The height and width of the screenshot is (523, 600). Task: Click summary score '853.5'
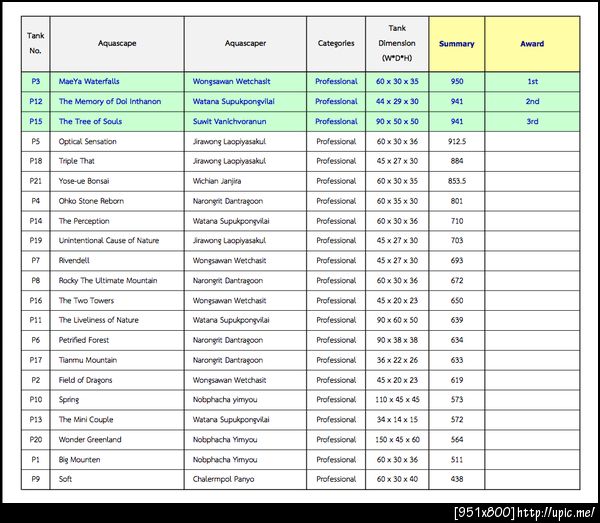(457, 181)
